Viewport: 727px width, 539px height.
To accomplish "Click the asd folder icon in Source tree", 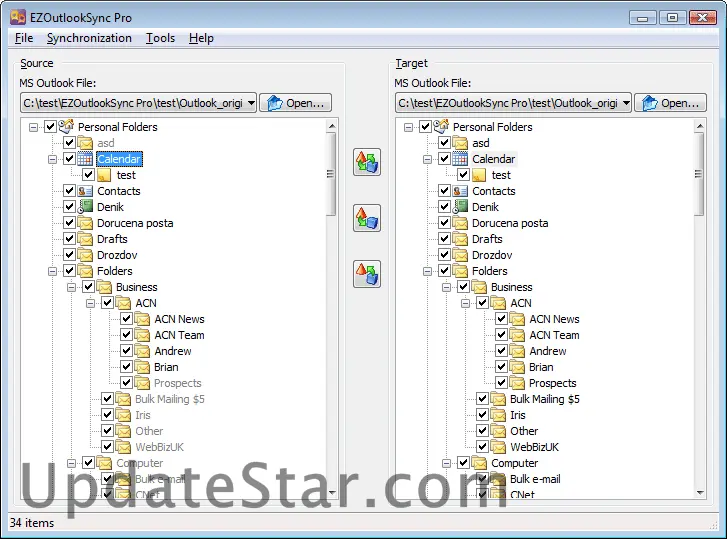I will click(x=85, y=143).
